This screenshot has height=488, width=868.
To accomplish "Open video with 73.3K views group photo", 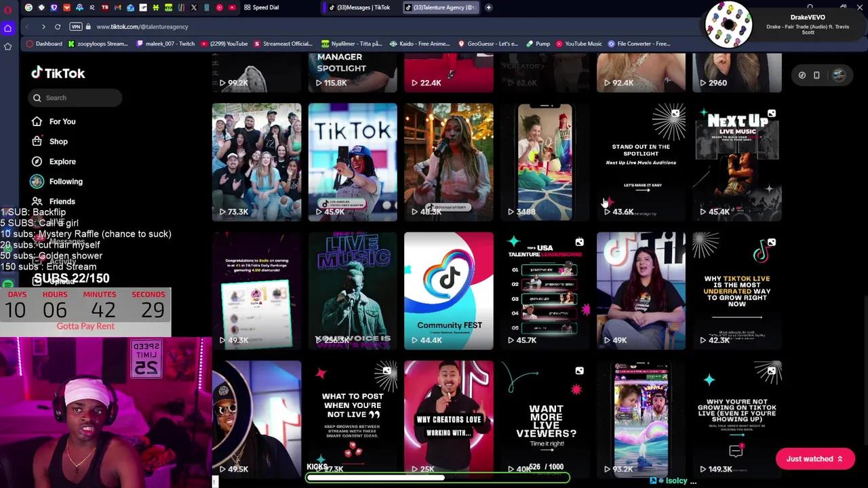I will pyautogui.click(x=256, y=162).
